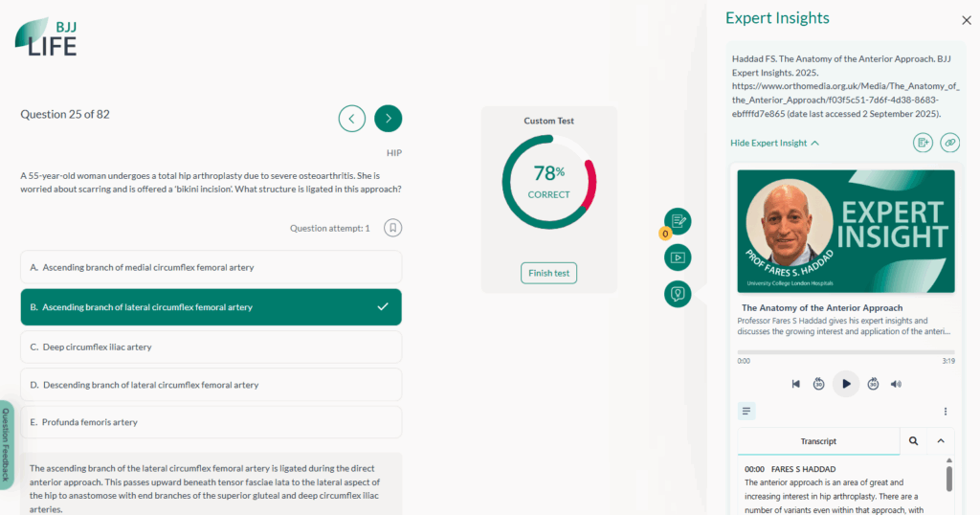Image resolution: width=980 pixels, height=515 pixels.
Task: Open the three-dot player options menu
Action: 946,412
